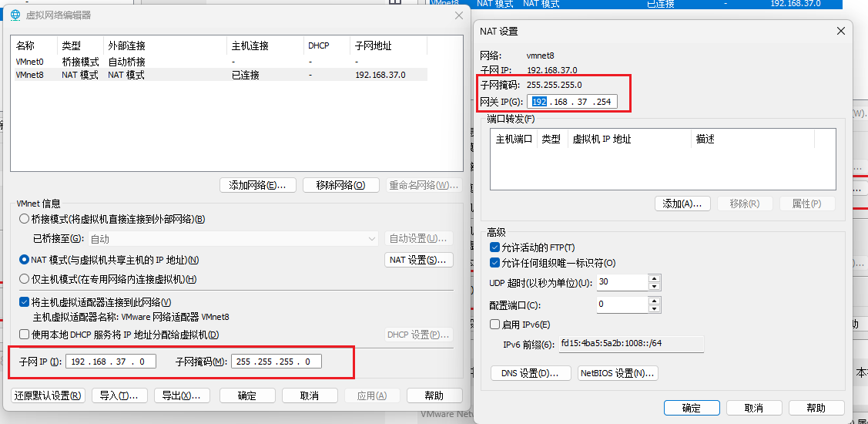
Task: Click DHCP 设置 button
Action: coord(419,335)
